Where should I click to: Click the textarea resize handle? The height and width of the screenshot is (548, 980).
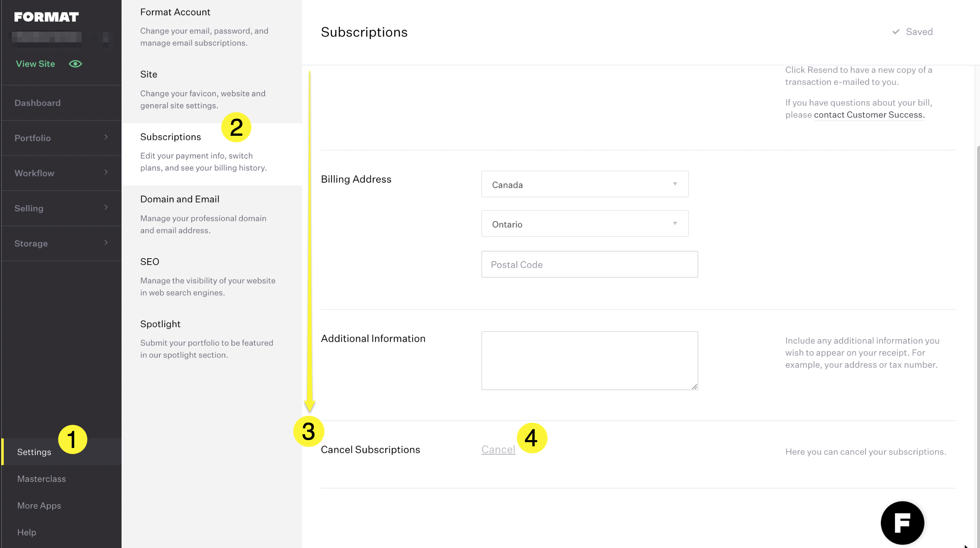[694, 386]
